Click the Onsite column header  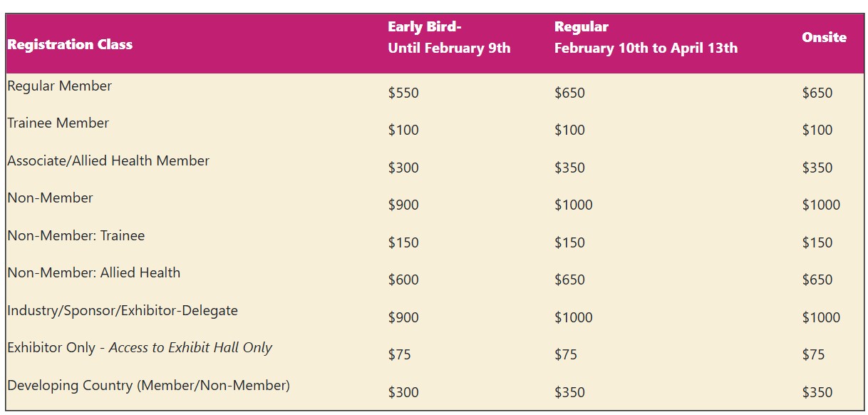click(x=824, y=38)
